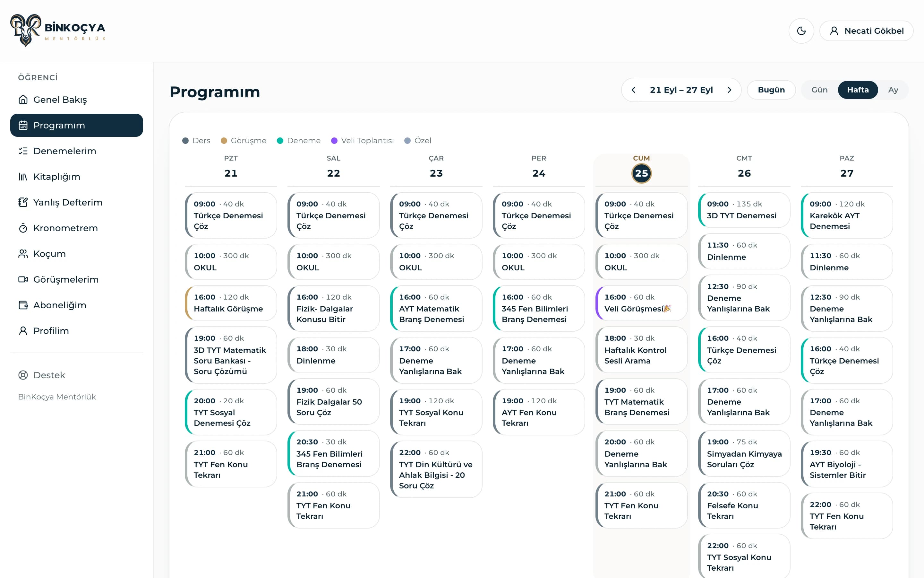Screen dimensions: 924x578
Task: Click the BinKoçya ram logo
Action: point(26,31)
